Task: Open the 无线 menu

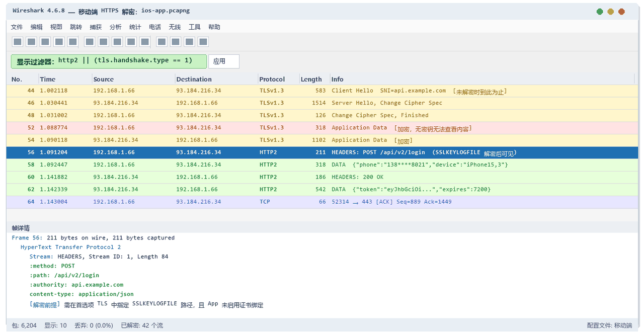Action: [175, 27]
